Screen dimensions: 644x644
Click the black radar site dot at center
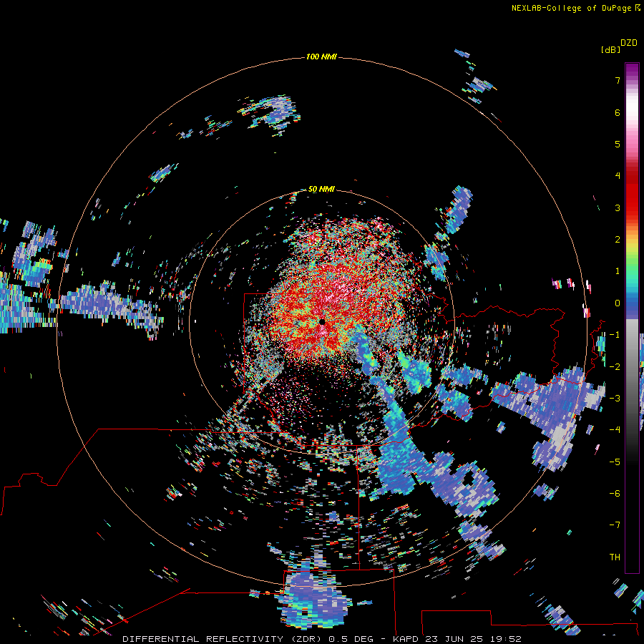[x=322, y=322]
